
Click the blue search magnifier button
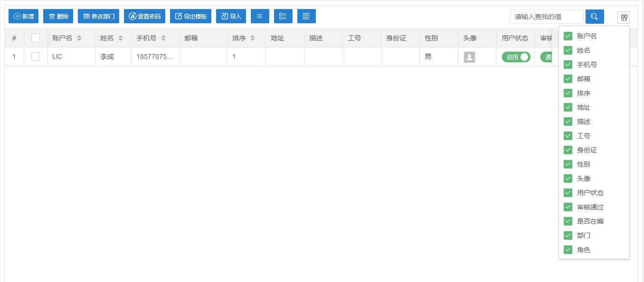[x=594, y=17]
